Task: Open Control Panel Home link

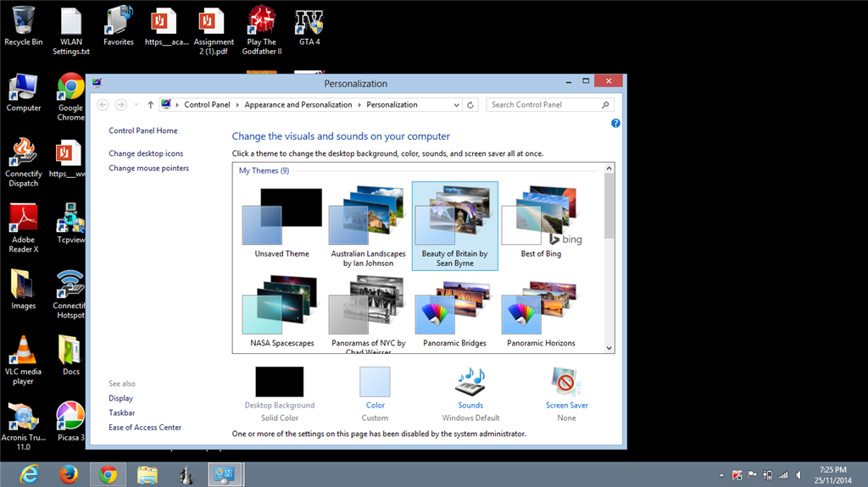Action: point(142,130)
